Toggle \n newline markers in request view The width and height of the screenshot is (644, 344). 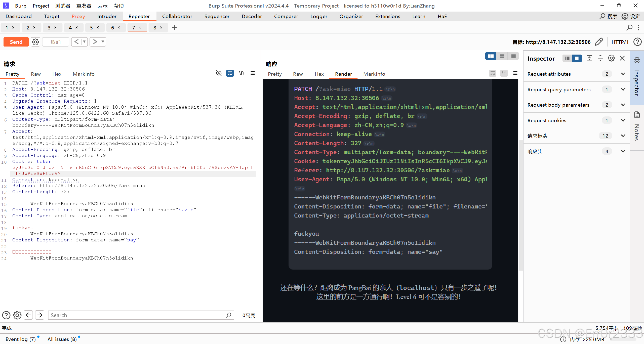point(241,73)
